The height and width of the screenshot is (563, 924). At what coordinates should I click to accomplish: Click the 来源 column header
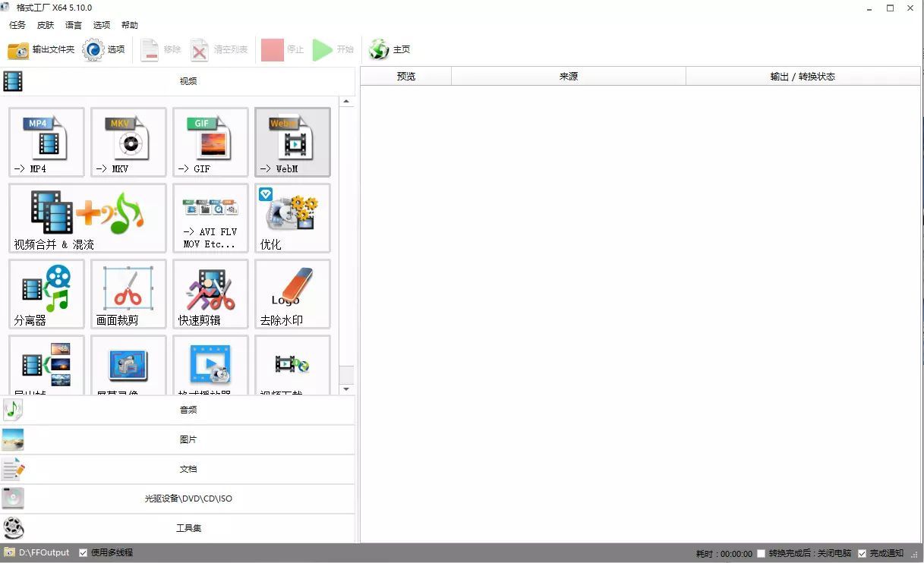point(569,76)
